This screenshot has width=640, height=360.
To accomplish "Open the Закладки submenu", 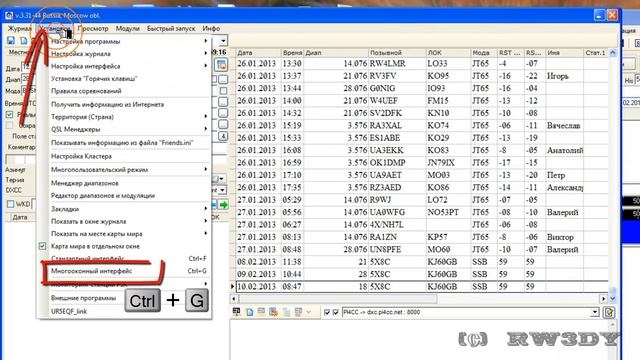I will point(65,209).
